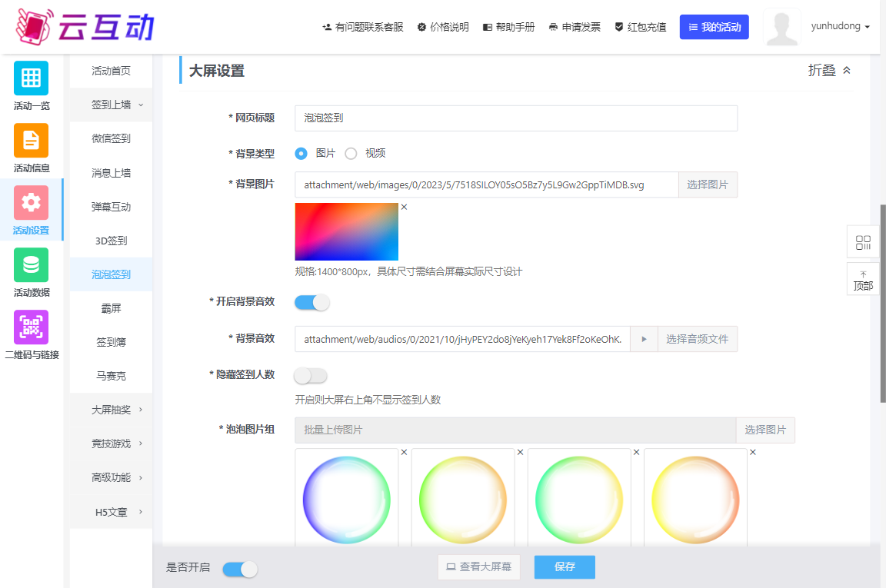Open the gradient background image thumbnail
Image resolution: width=886 pixels, height=588 pixels.
(x=346, y=231)
